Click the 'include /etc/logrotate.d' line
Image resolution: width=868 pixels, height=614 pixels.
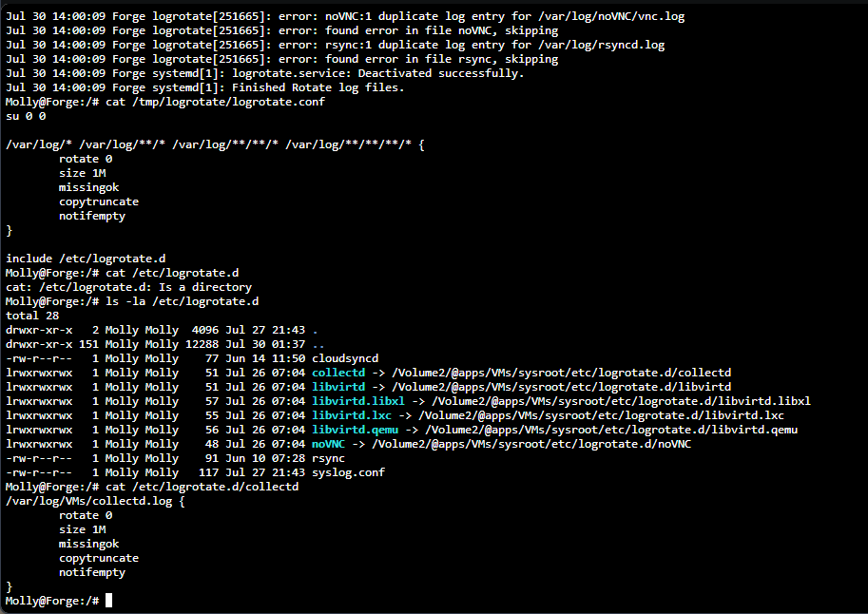[x=86, y=259]
